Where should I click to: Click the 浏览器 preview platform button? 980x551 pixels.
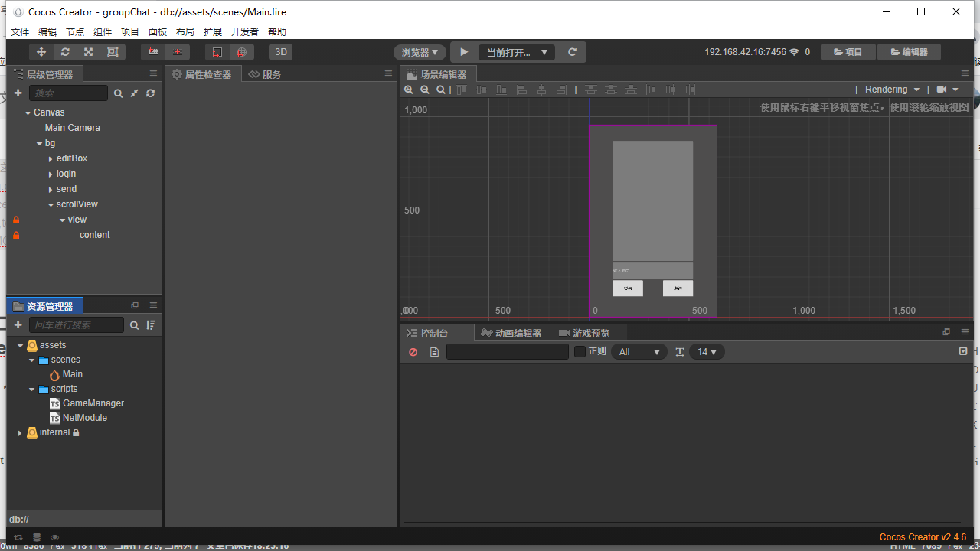tap(418, 51)
